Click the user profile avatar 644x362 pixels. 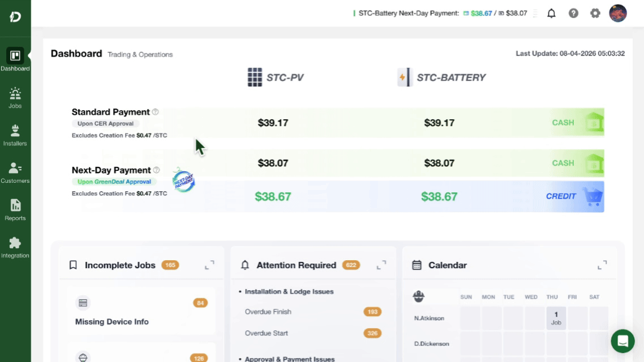point(617,13)
